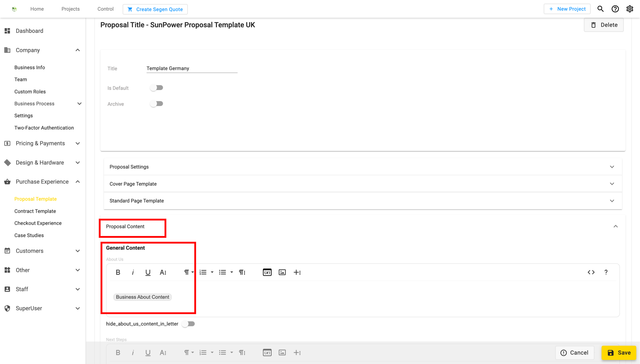This screenshot has width=640, height=364.
Task: Collapse the Company sidebar section
Action: (x=78, y=50)
